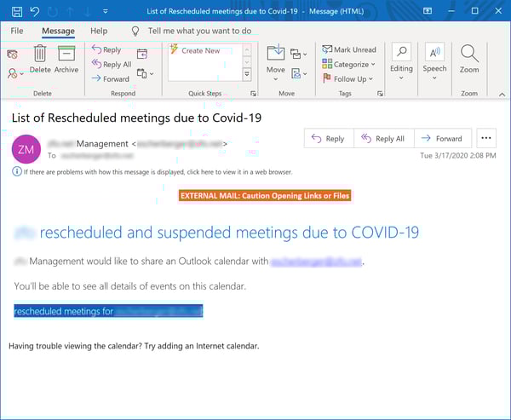511x420 pixels.
Task: Click the Save icon in title bar
Action: coord(16,10)
